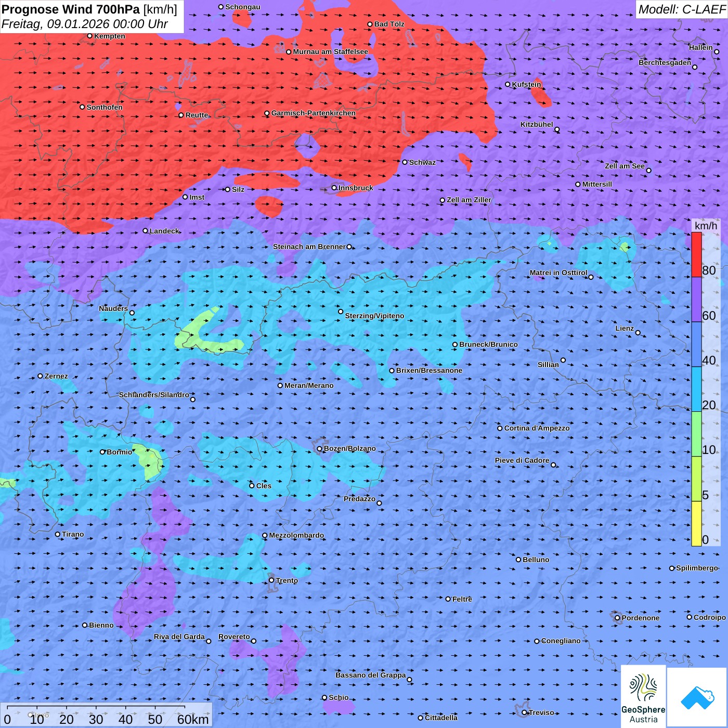Viewport: 728px width, 728px height.
Task: Click the 'Treviso' label
Action: tap(541, 712)
